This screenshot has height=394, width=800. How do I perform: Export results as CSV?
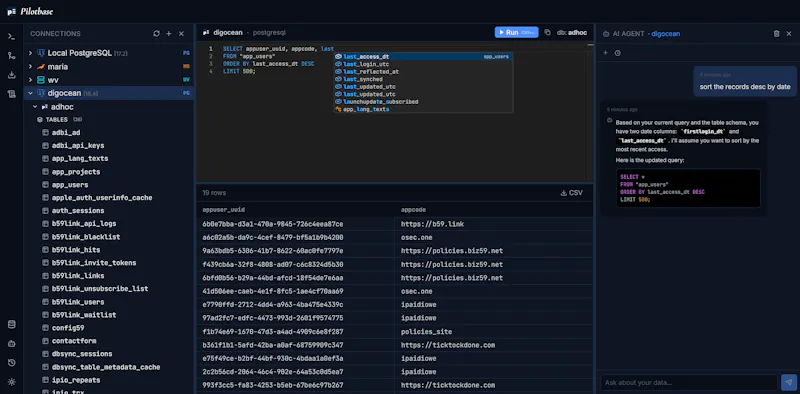(x=571, y=193)
